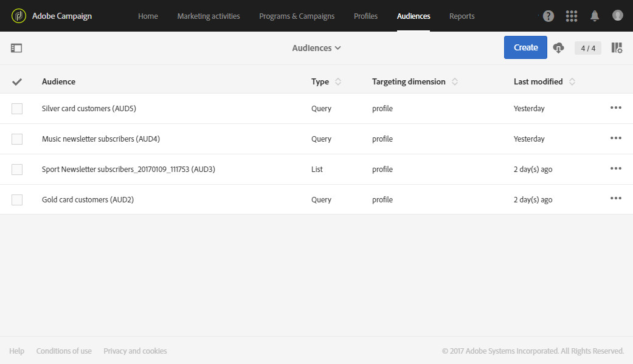Open the apps grid switcher icon
633x364 pixels.
click(x=572, y=16)
